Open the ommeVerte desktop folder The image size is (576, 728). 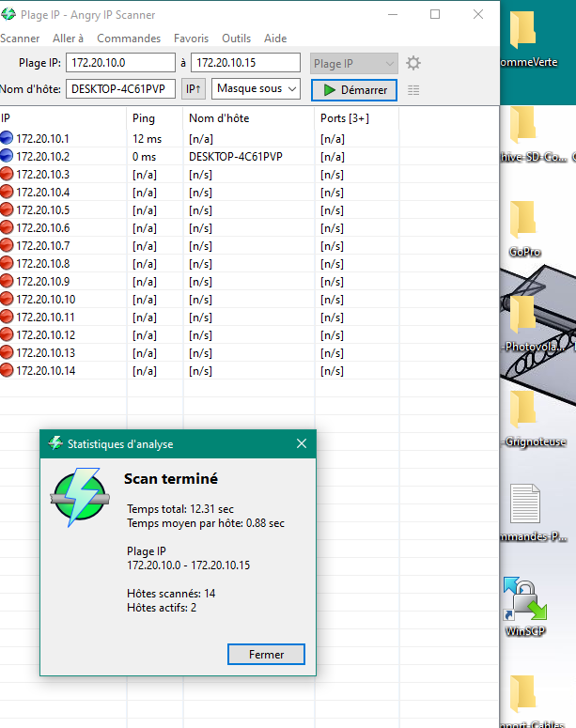(529, 39)
